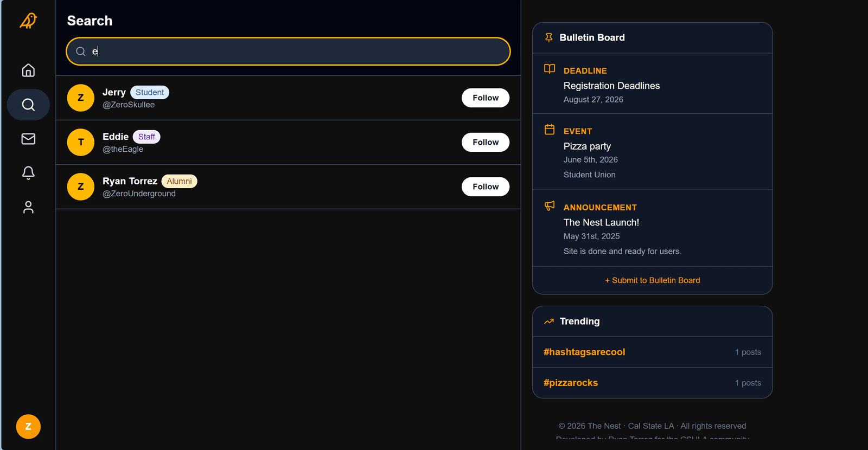Click the @ZeroSkullee handle

(x=129, y=105)
